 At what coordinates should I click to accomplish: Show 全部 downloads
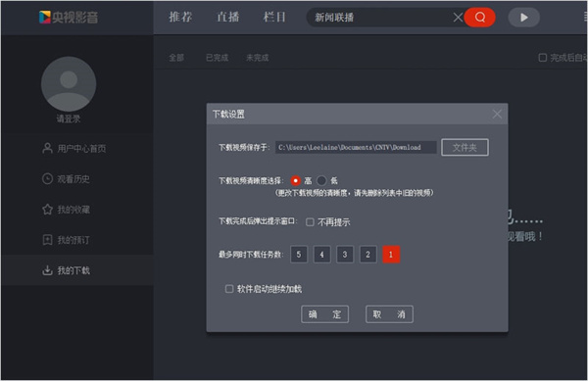coord(176,58)
